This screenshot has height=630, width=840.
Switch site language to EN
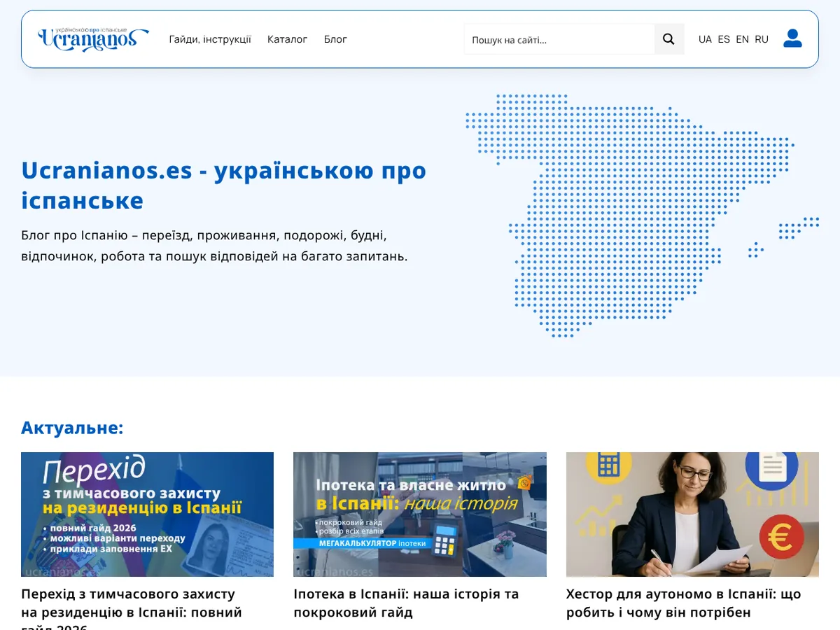tap(743, 39)
